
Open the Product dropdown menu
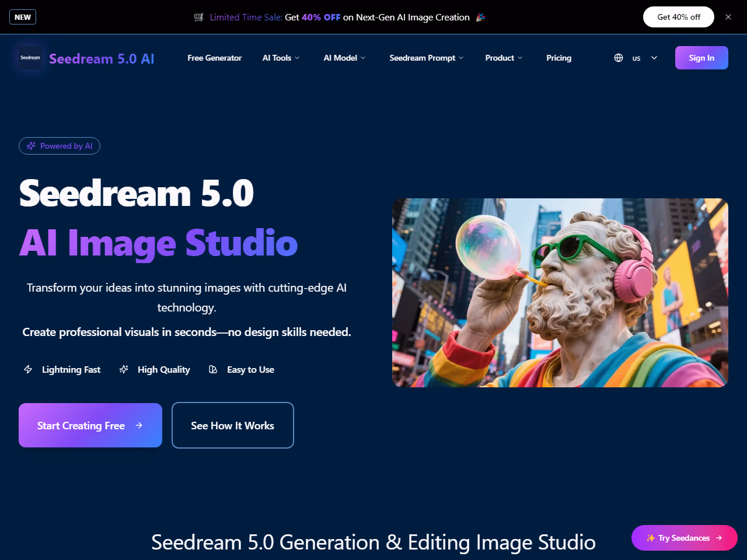pos(504,58)
